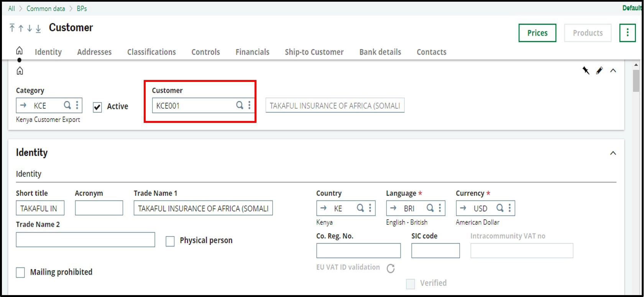Open Country field actions dots
The height and width of the screenshot is (297, 644).
click(370, 208)
